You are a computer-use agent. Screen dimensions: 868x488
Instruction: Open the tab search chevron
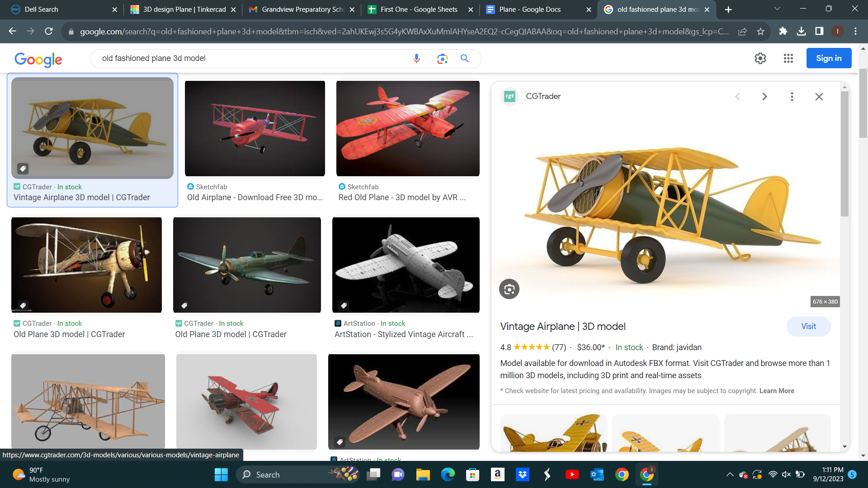(x=777, y=9)
